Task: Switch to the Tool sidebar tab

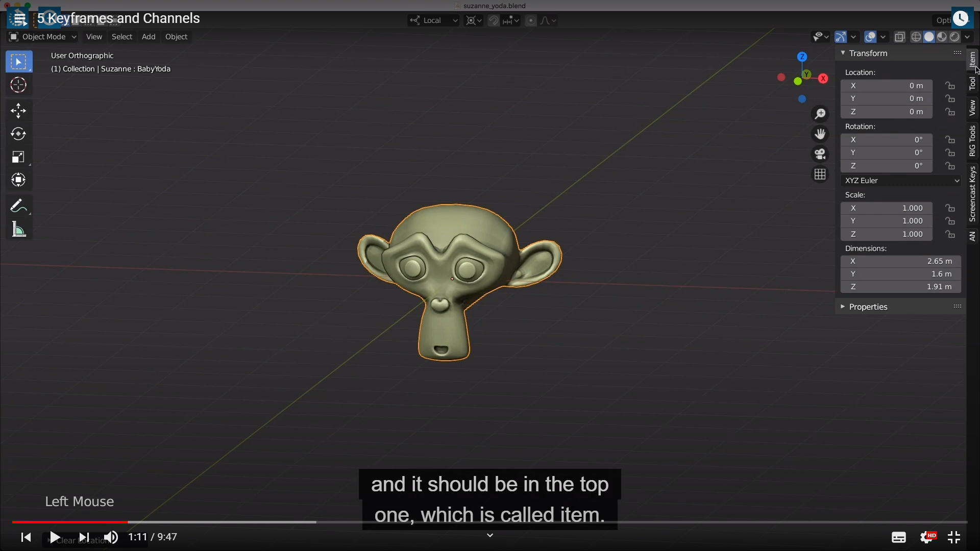Action: click(x=972, y=84)
